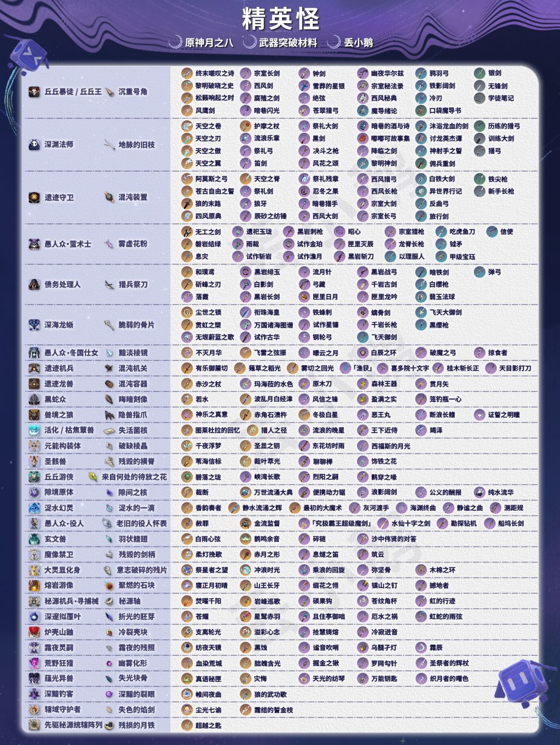
Task: Click the 地脉的旧枝 material icon
Action: (x=109, y=145)
